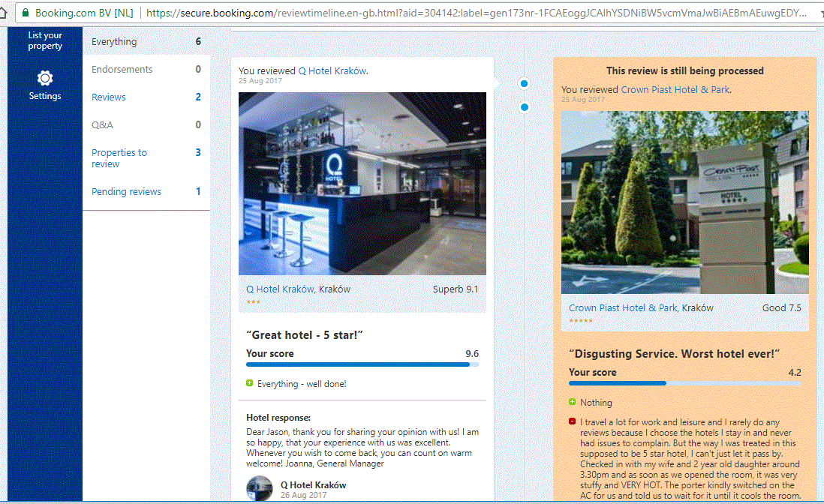The height and width of the screenshot is (504, 824).
Task: Show Pending reviews
Action: tap(126, 192)
